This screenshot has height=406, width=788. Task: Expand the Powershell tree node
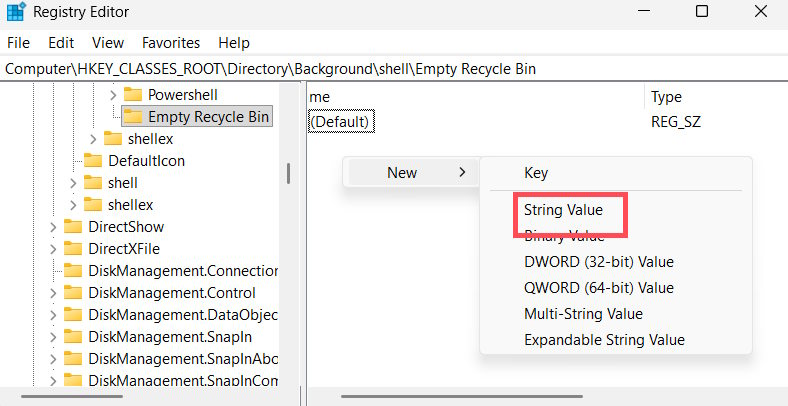click(x=112, y=94)
